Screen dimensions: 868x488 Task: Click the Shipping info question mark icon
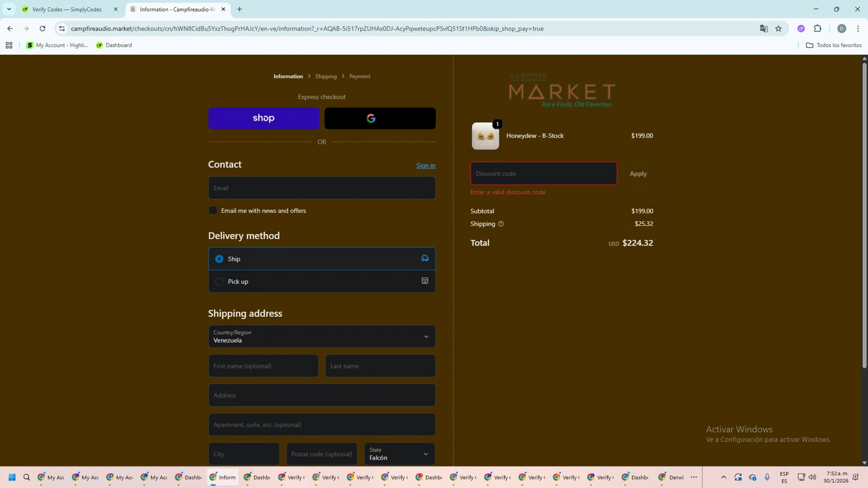click(x=501, y=224)
